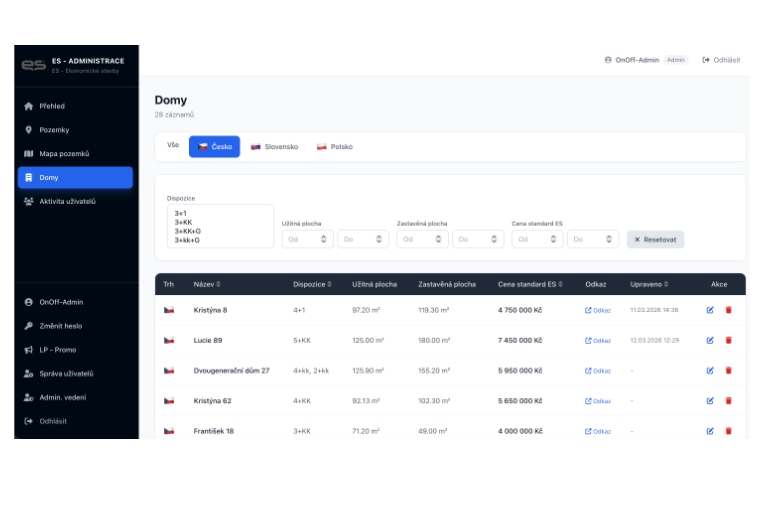Select the Česko country filter

coord(214,147)
